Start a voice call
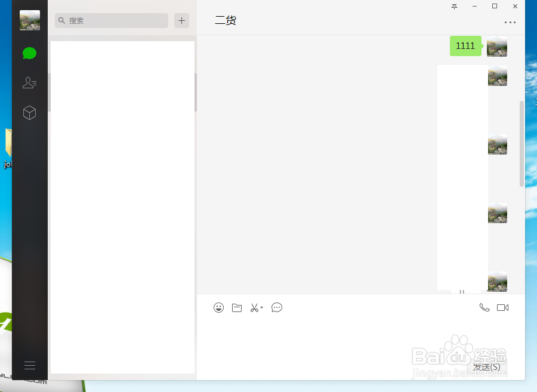 click(484, 307)
